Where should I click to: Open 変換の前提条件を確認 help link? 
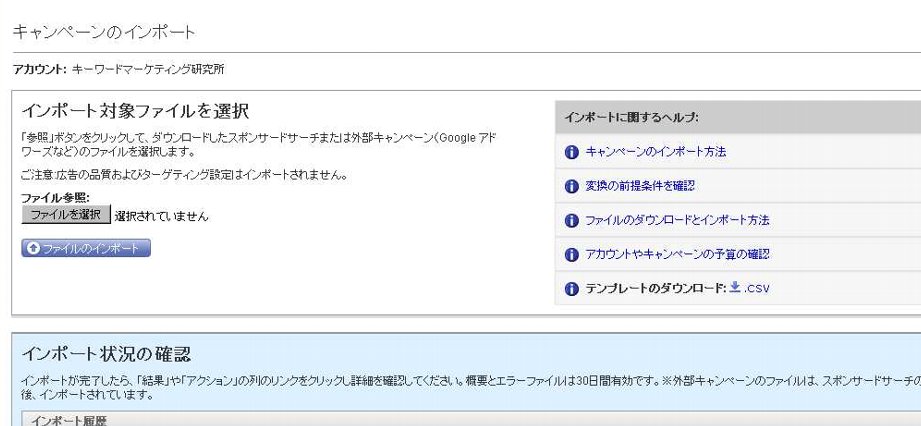[x=640, y=186]
